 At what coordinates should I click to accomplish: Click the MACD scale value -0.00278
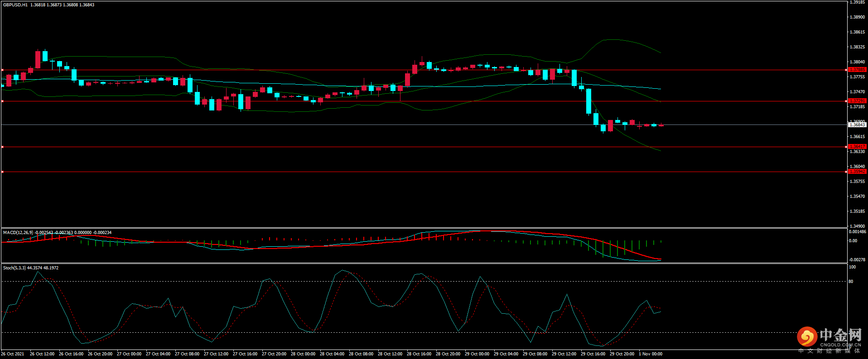pyautogui.click(x=858, y=260)
